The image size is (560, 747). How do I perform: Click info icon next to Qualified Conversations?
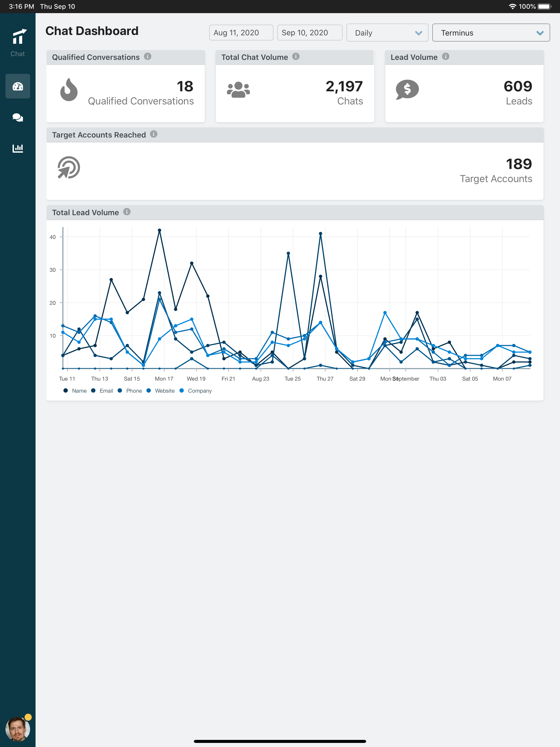(148, 56)
